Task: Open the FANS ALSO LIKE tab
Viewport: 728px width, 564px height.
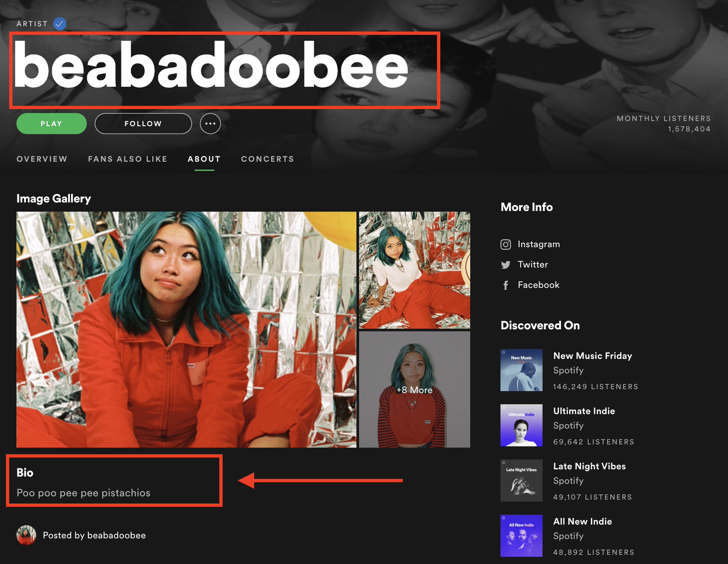Action: point(128,159)
